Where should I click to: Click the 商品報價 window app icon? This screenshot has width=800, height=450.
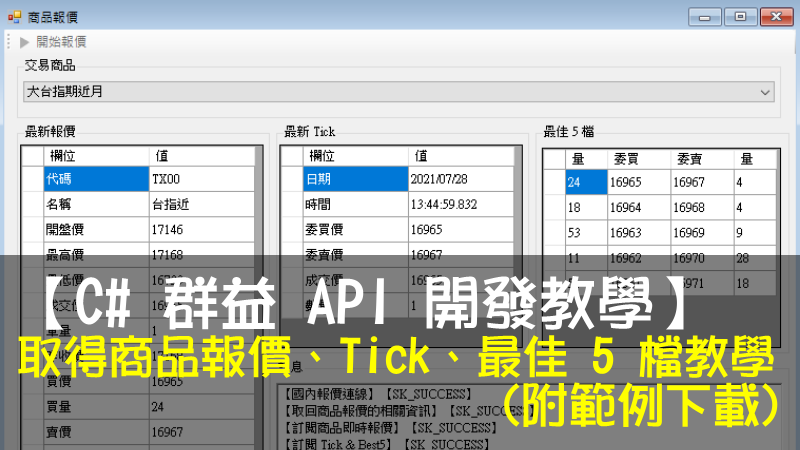point(14,17)
